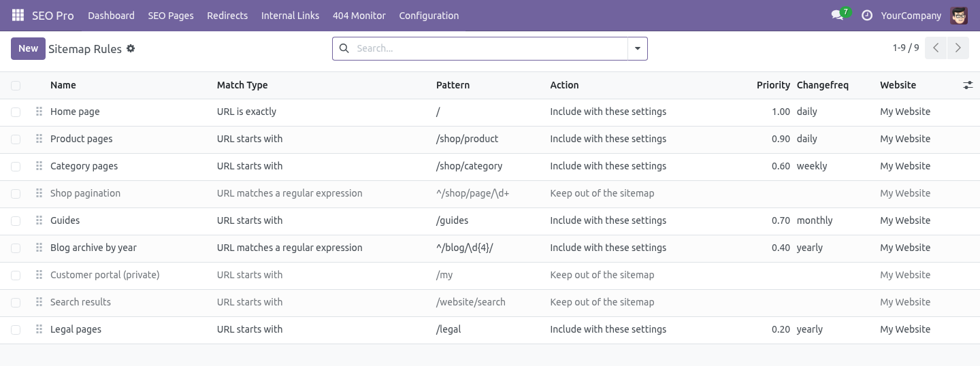Viewport: 980px width, 366px height.
Task: Grab drag handle of Blog archive row
Action: tap(39, 248)
